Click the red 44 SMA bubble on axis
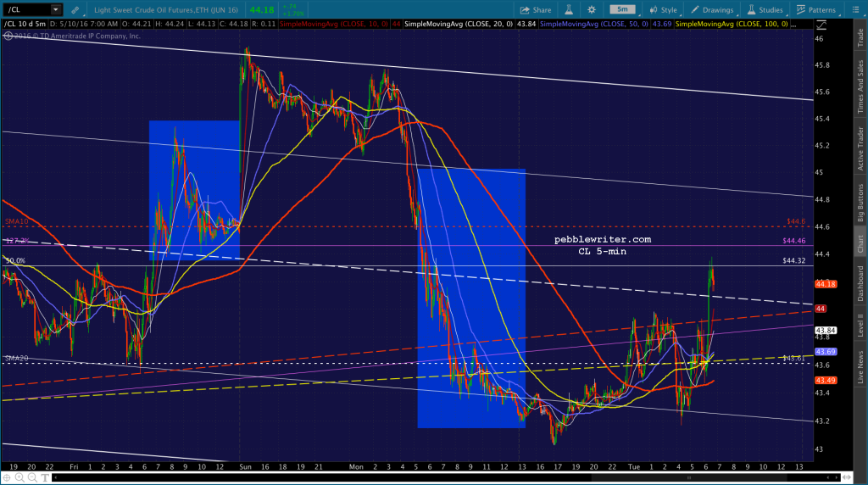The height and width of the screenshot is (485, 868). click(x=821, y=309)
